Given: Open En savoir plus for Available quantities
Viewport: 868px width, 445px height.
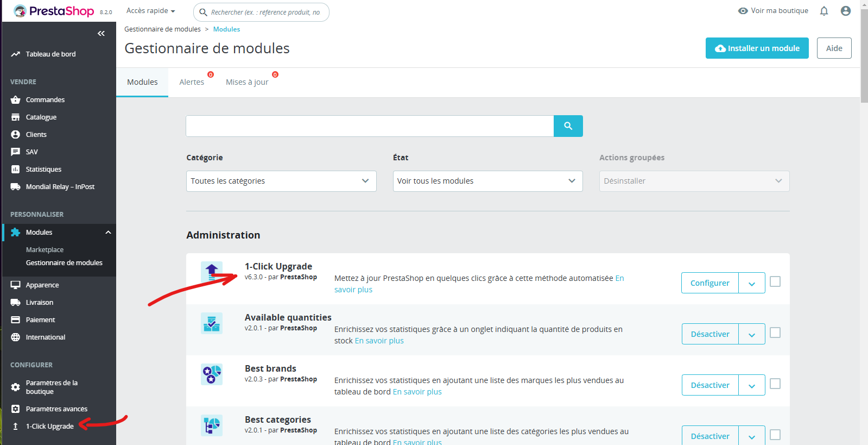Looking at the screenshot, I should (x=379, y=341).
